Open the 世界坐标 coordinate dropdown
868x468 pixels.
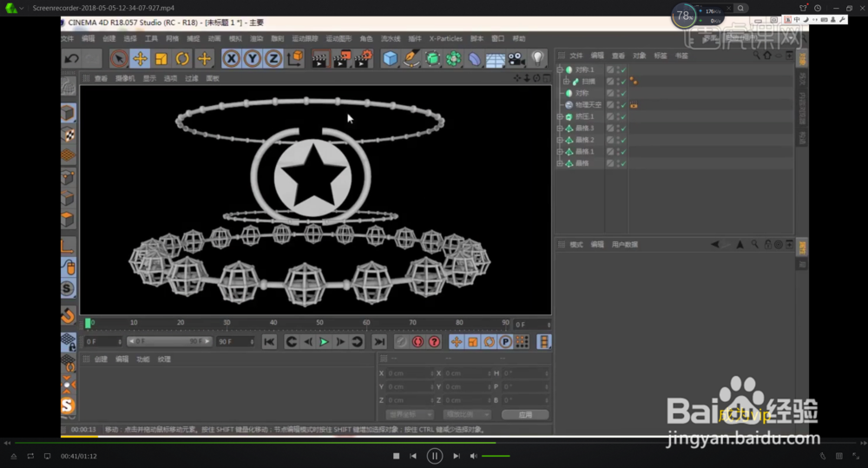pyautogui.click(x=410, y=414)
